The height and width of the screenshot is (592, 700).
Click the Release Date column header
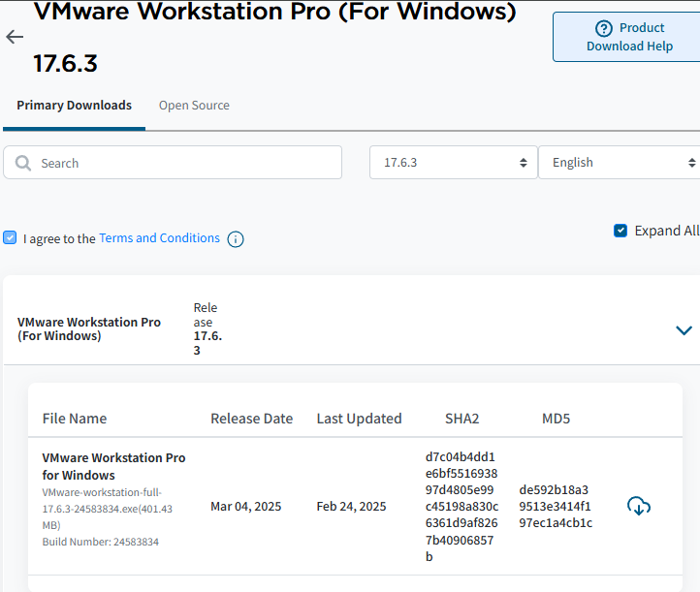pos(252,419)
